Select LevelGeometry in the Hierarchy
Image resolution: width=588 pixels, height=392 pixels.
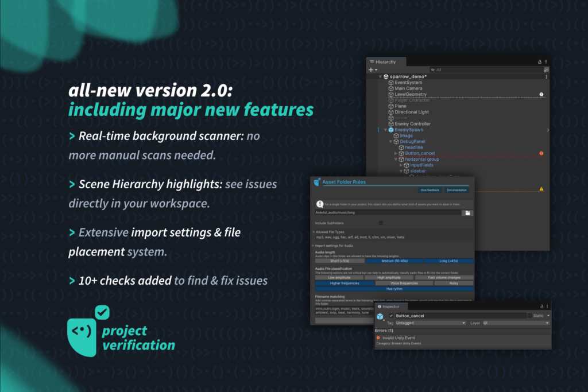411,95
